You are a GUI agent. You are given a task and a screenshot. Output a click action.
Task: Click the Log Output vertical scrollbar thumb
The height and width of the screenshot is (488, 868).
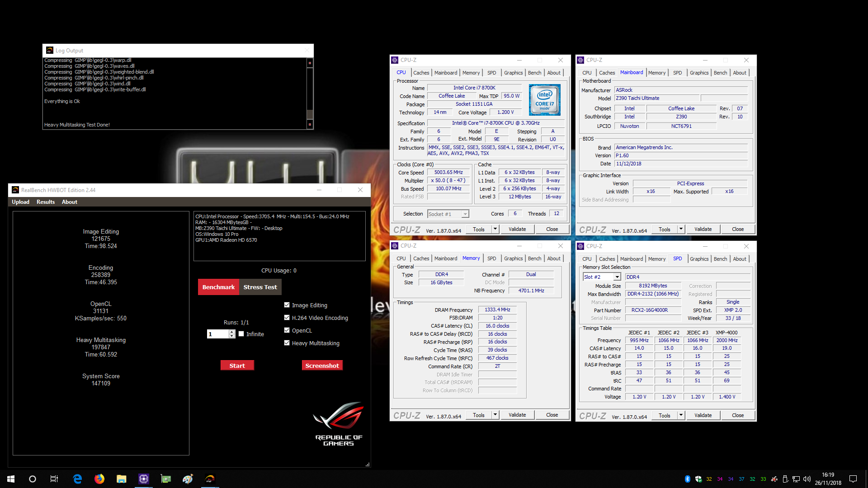310,114
